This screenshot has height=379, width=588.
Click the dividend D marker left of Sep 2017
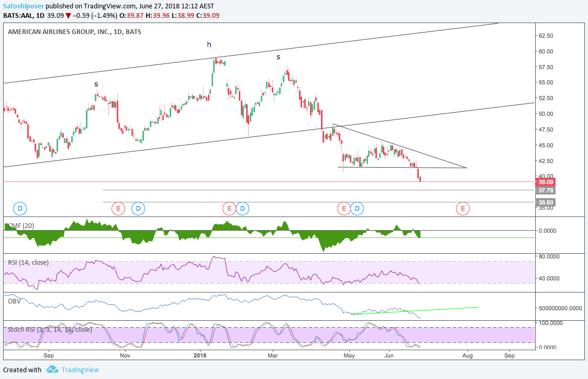coord(20,209)
